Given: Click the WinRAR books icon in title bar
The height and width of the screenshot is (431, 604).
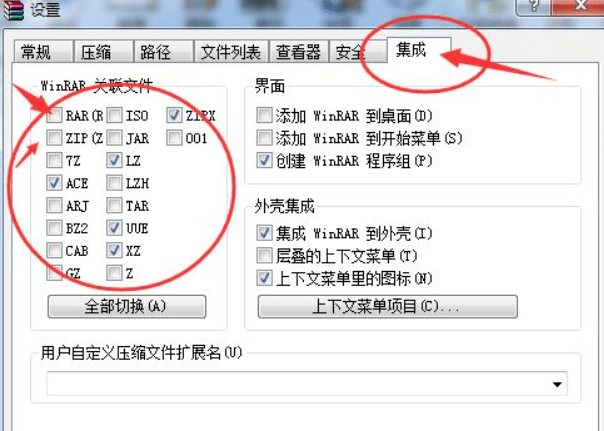Looking at the screenshot, I should (13, 10).
